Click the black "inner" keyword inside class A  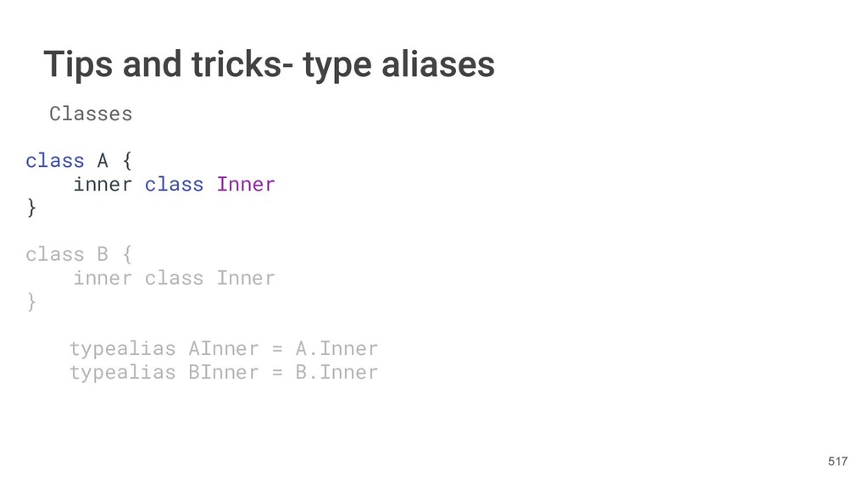(103, 184)
